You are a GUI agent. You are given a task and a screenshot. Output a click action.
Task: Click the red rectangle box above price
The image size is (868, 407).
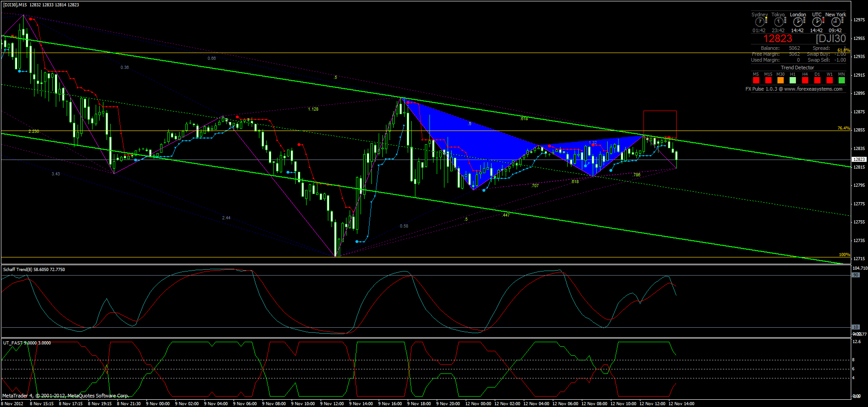tap(660, 124)
